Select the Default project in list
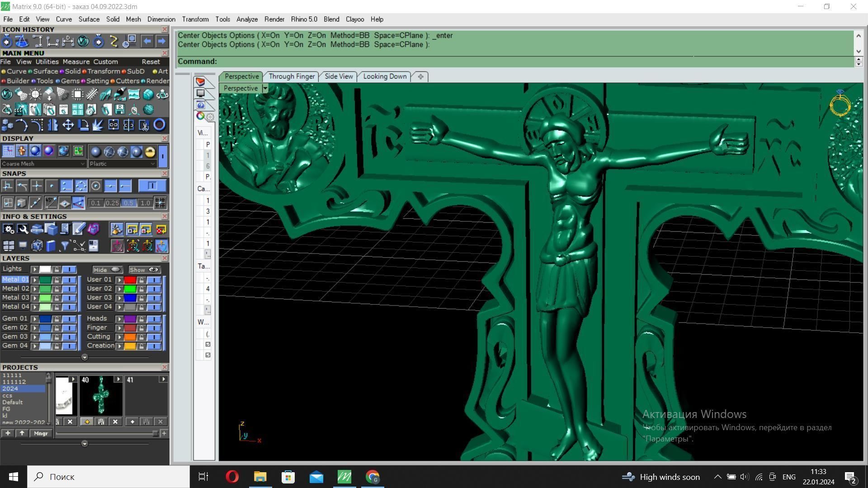 point(13,402)
